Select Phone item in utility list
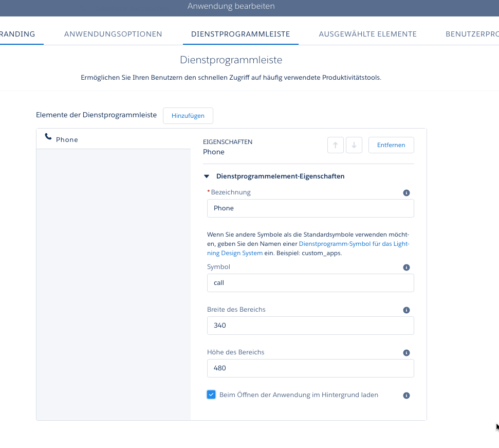This screenshot has height=448, width=499. click(x=114, y=139)
